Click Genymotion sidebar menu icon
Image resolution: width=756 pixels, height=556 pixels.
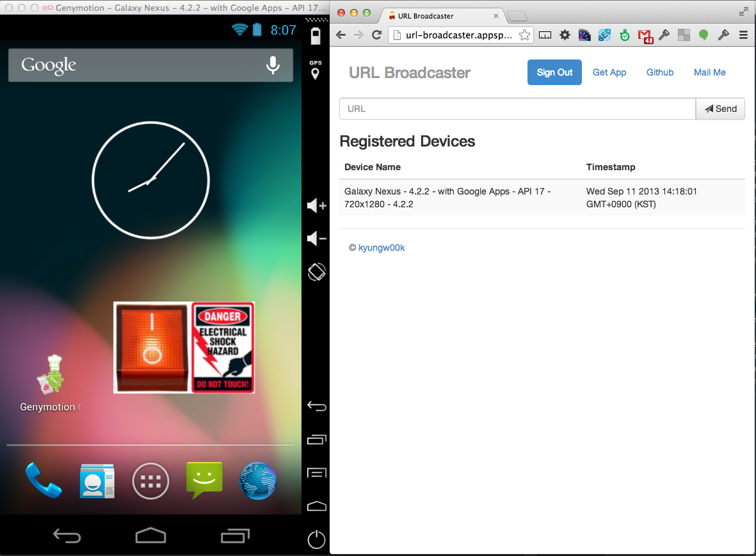point(317,473)
